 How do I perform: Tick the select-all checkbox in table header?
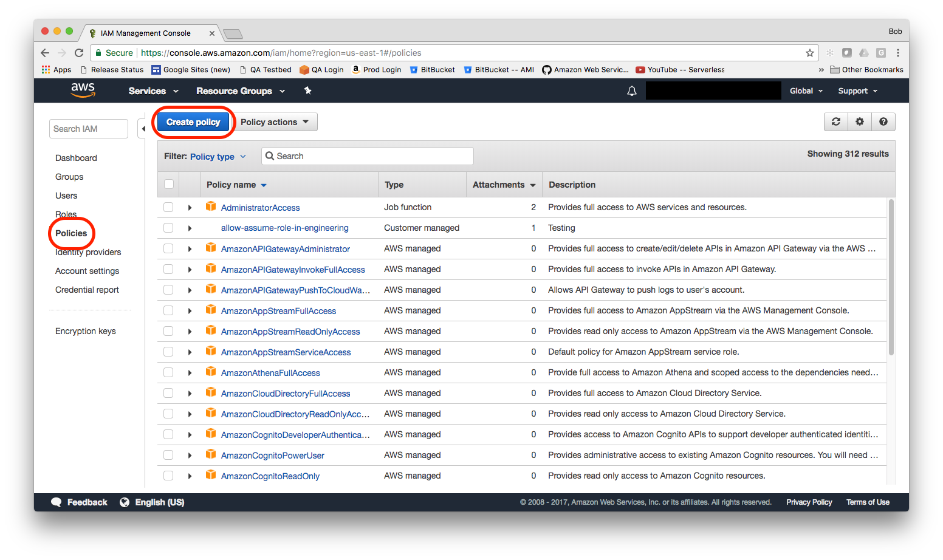(x=169, y=184)
